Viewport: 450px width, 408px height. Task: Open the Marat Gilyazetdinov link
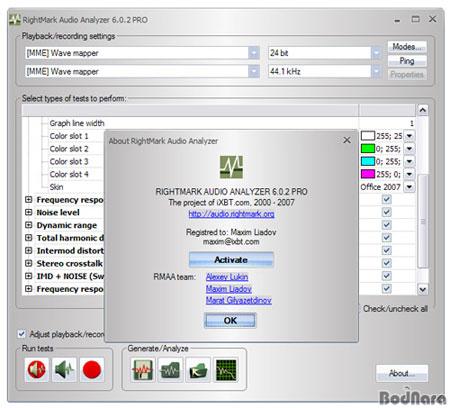coord(239,300)
